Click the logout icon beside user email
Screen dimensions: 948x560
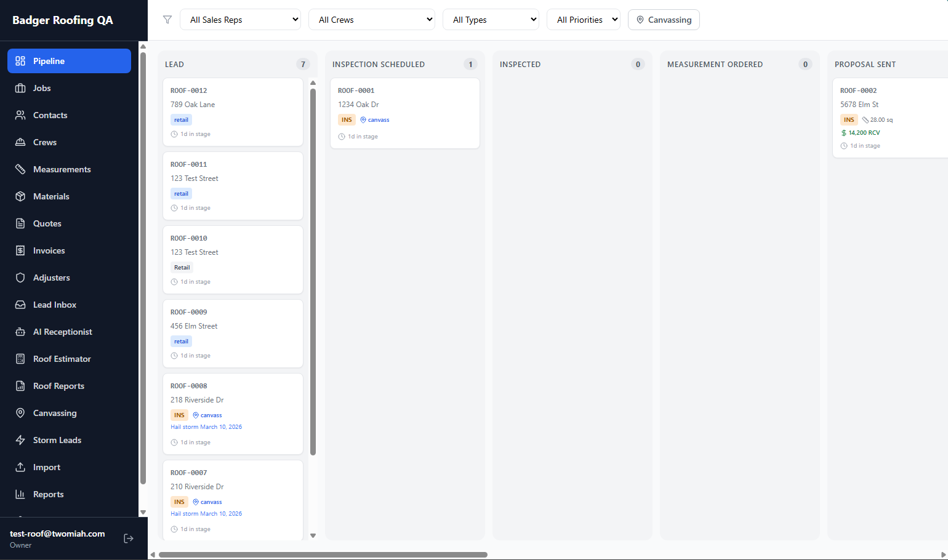(x=129, y=538)
